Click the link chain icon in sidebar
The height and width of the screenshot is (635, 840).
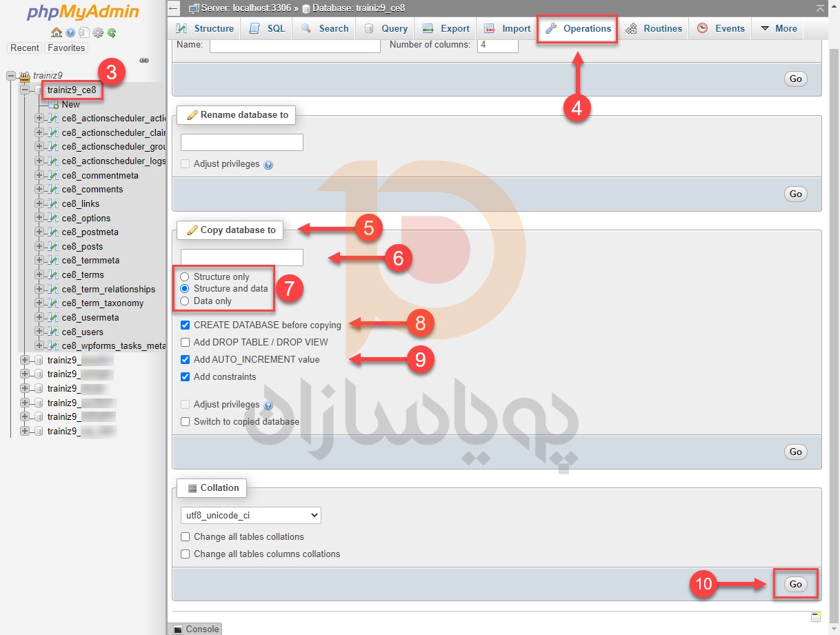pyautogui.click(x=144, y=61)
